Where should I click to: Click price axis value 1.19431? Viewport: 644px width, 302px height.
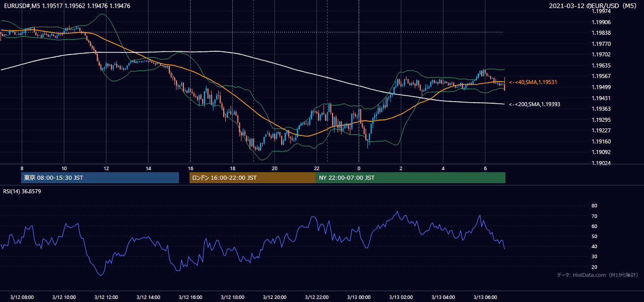[x=601, y=98]
